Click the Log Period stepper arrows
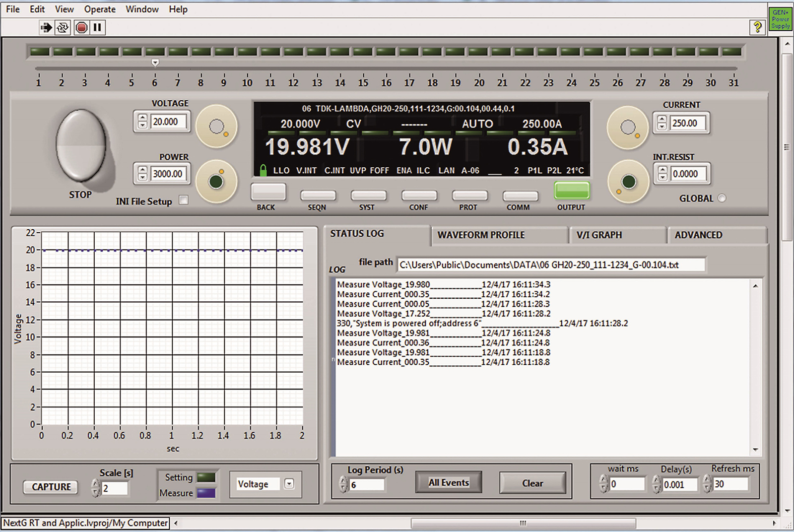794x532 pixels. [343, 484]
